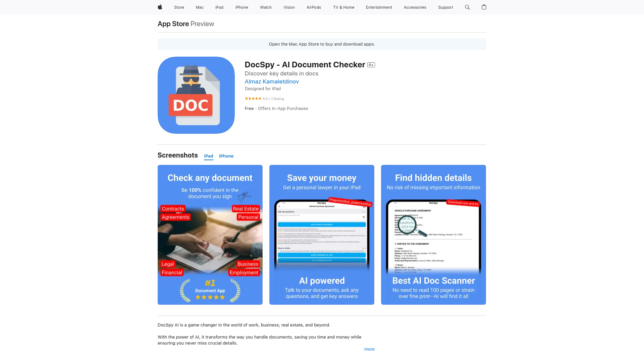Image resolution: width=644 pixels, height=362 pixels.
Task: Expand the Mac navigation menu
Action: [x=200, y=7]
